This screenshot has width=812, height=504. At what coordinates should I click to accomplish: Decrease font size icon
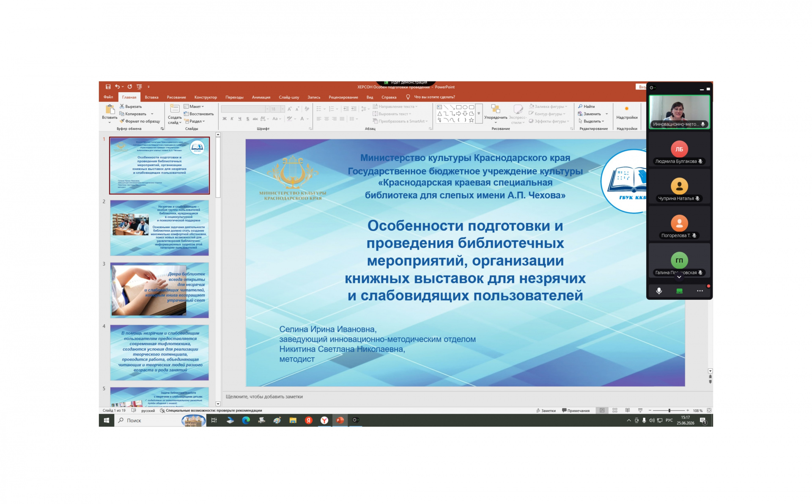(x=297, y=109)
